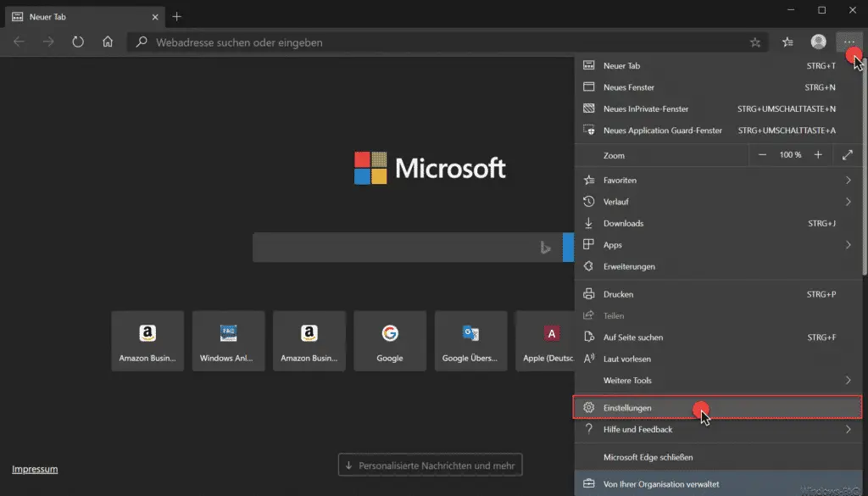Open Neues InPrivate-Fenster
Screen dimensions: 868x496
(x=717, y=109)
